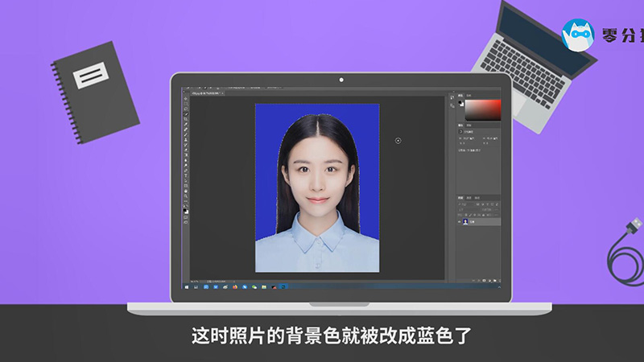Toggle the layer's eye visibility icon

(x=460, y=221)
